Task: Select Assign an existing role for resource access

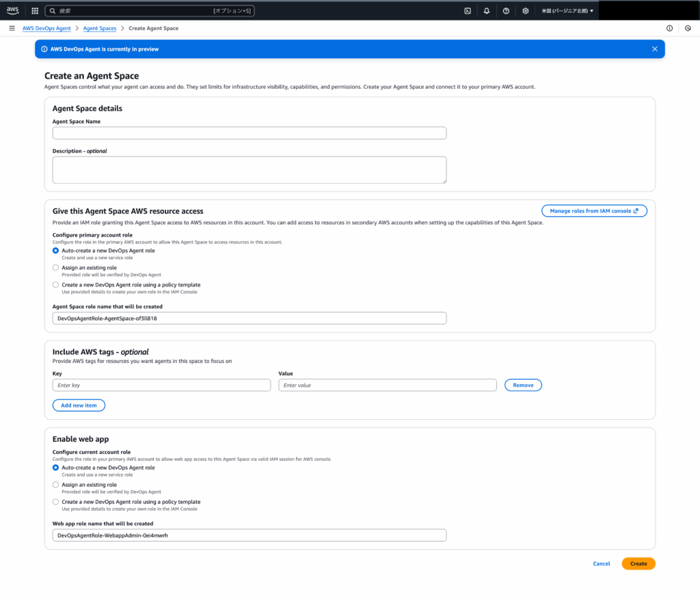Action: point(56,268)
